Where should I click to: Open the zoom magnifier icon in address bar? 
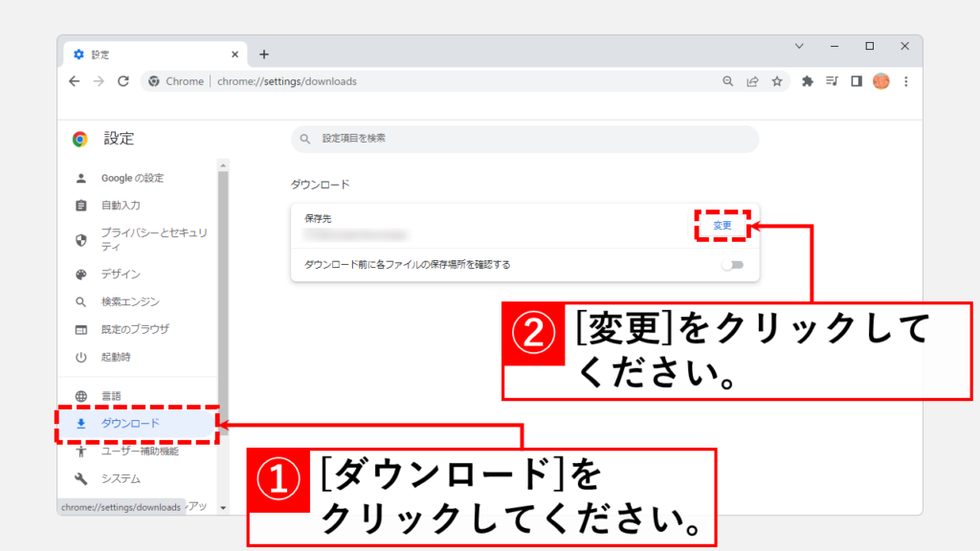(x=727, y=81)
